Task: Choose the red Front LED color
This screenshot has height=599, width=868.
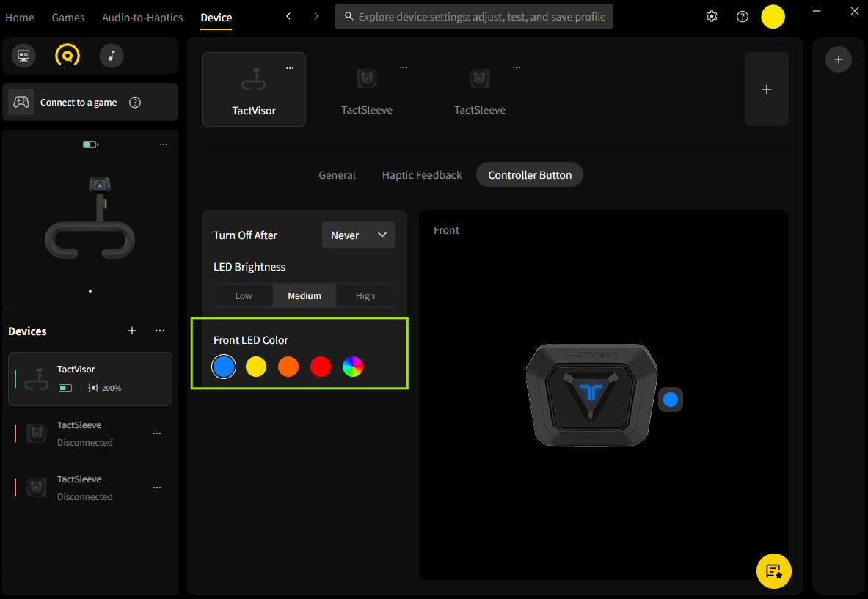Action: point(320,366)
